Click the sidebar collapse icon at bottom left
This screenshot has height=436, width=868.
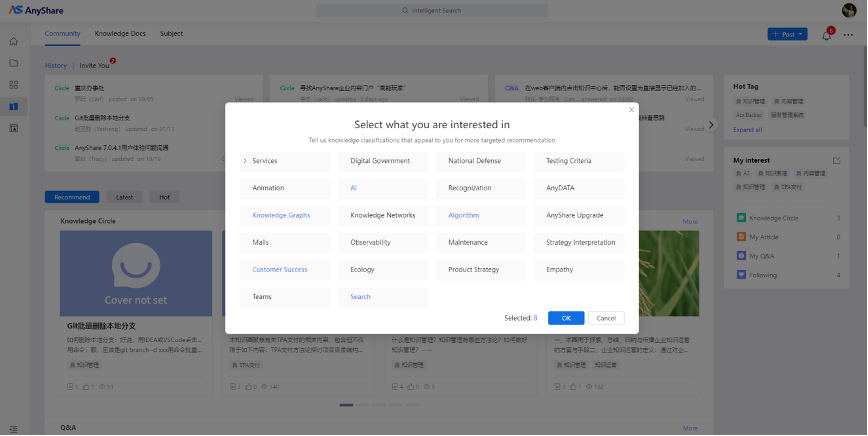tap(13, 426)
